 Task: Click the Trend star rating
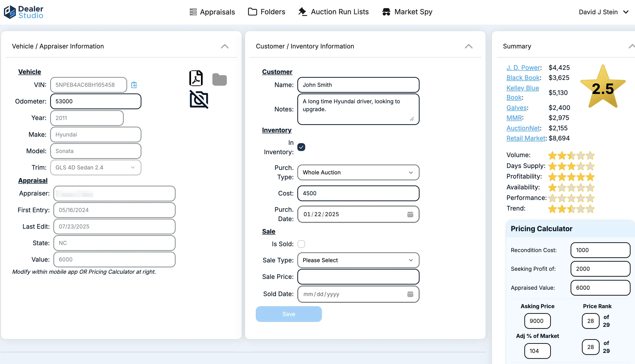tap(571, 209)
